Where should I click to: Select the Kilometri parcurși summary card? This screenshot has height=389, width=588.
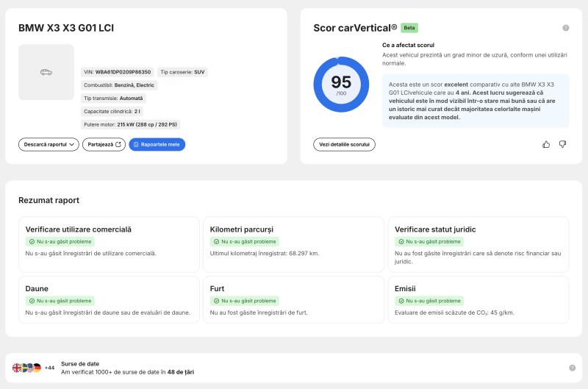(x=293, y=244)
